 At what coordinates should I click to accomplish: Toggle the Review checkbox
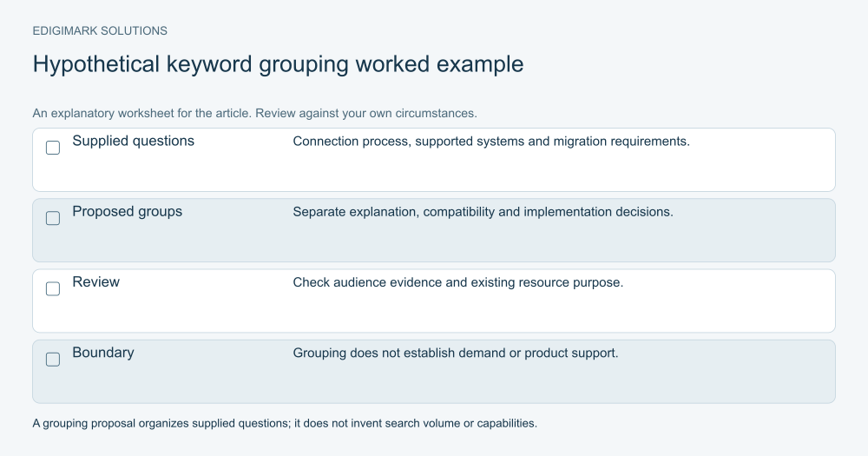[53, 288]
